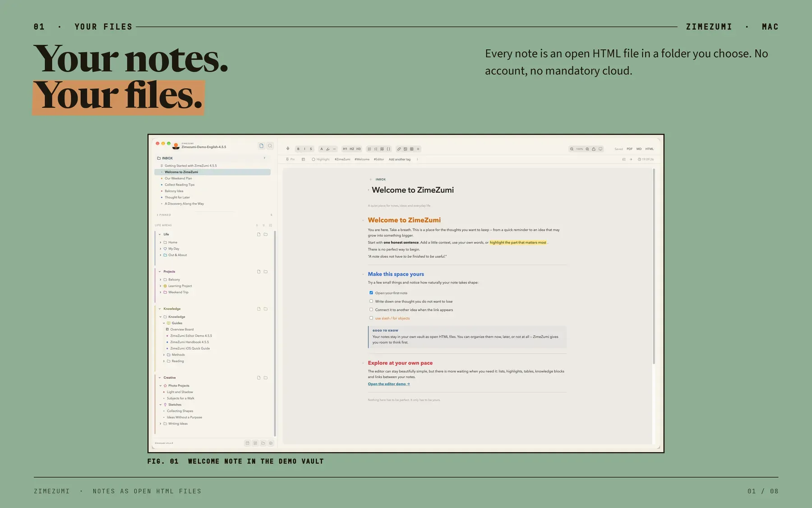Check 'Connect it to another idea' checkbox
The width and height of the screenshot is (812, 508).
pyautogui.click(x=371, y=310)
